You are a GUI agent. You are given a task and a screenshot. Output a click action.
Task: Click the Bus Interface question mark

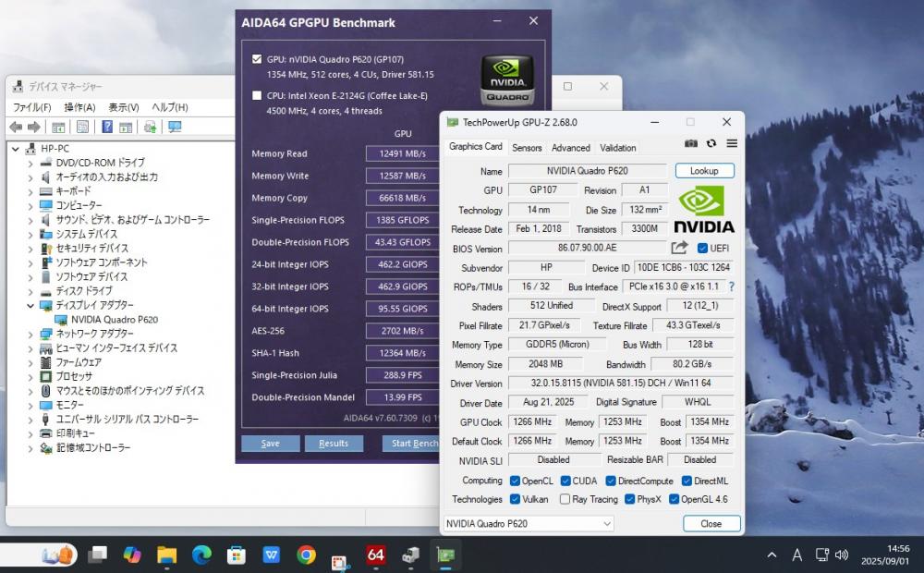click(x=731, y=286)
